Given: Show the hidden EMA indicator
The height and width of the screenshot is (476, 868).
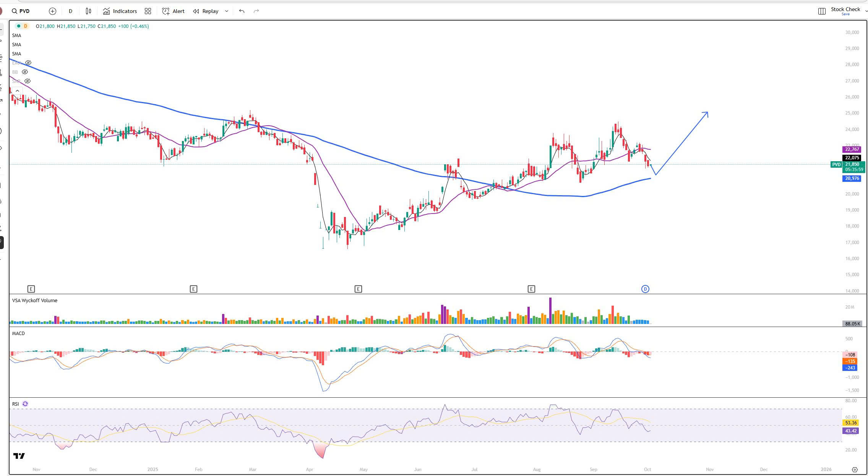Looking at the screenshot, I should click(28, 63).
